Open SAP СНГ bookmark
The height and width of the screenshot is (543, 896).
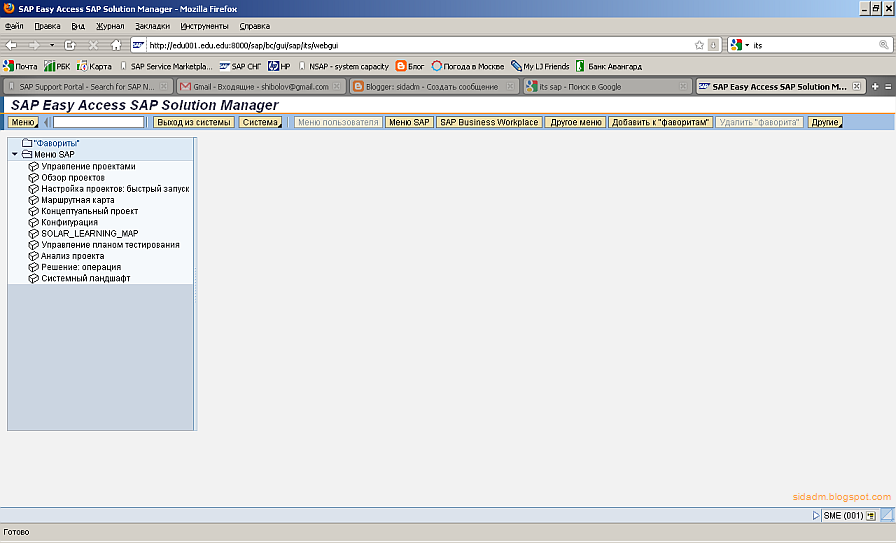point(240,66)
